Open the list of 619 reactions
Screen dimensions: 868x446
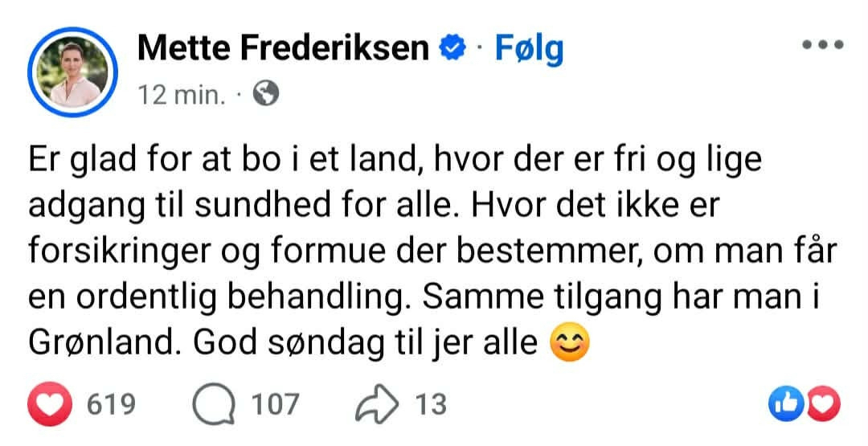tap(110, 403)
